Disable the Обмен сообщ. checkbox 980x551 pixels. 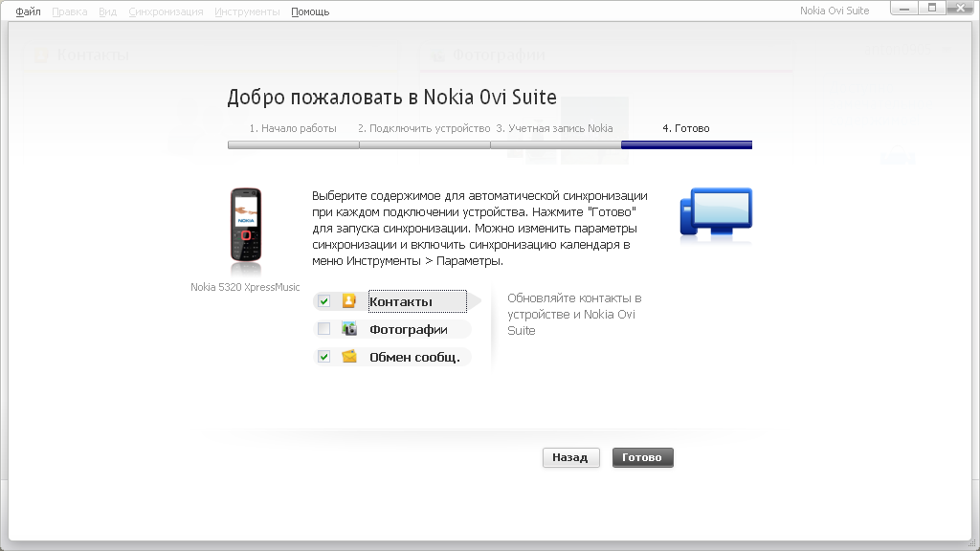coord(324,357)
